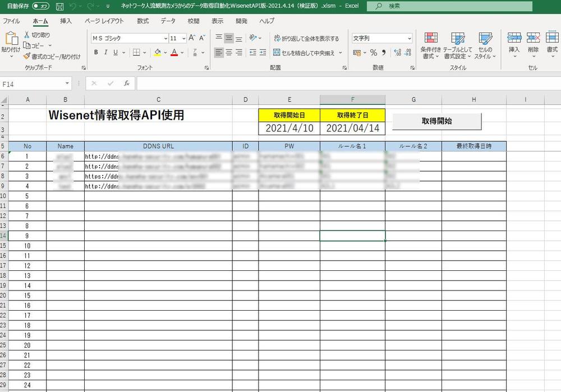
Task: Toggle center horizontal alignment
Action: pos(229,53)
